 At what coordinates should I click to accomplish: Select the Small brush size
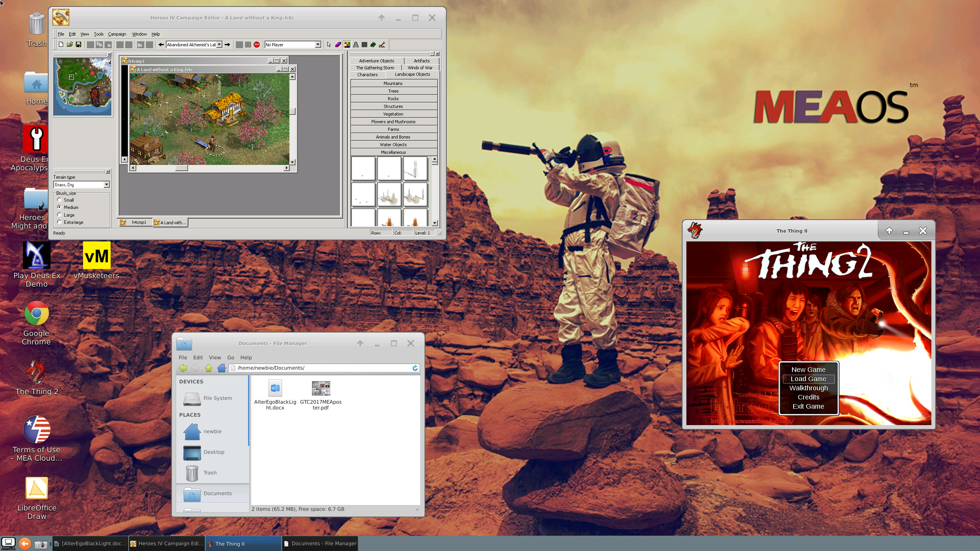click(x=60, y=200)
